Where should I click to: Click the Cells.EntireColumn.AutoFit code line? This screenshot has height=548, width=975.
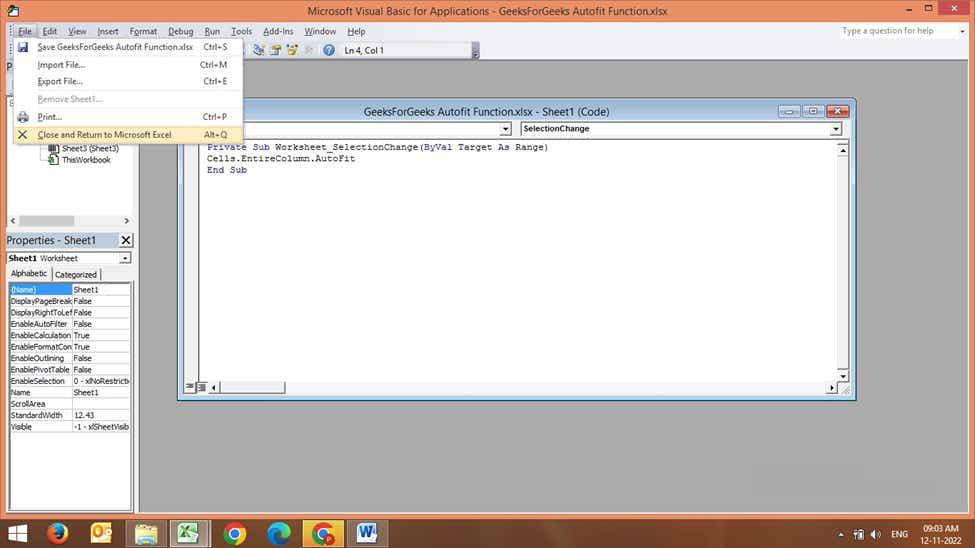tap(281, 159)
